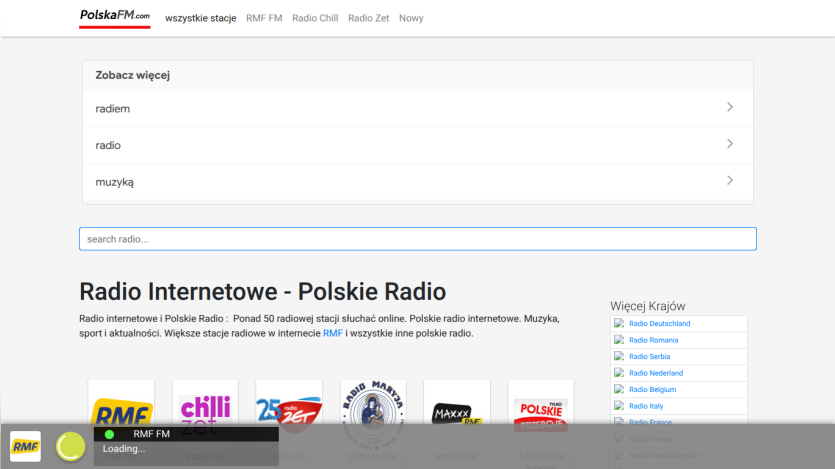Select the muzyką list entry text
This screenshot has width=835, height=469.
114,182
